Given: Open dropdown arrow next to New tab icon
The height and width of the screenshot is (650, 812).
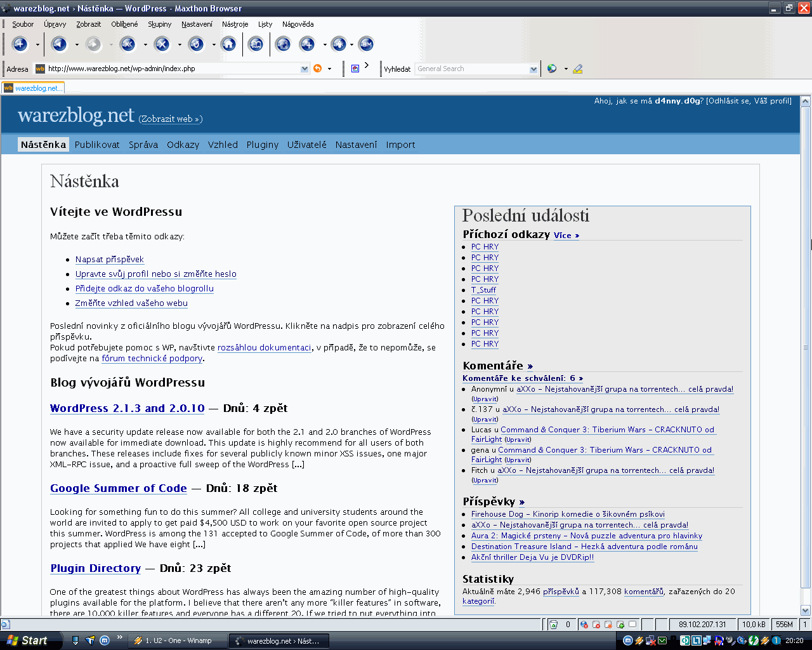Looking at the screenshot, I should 37,44.
